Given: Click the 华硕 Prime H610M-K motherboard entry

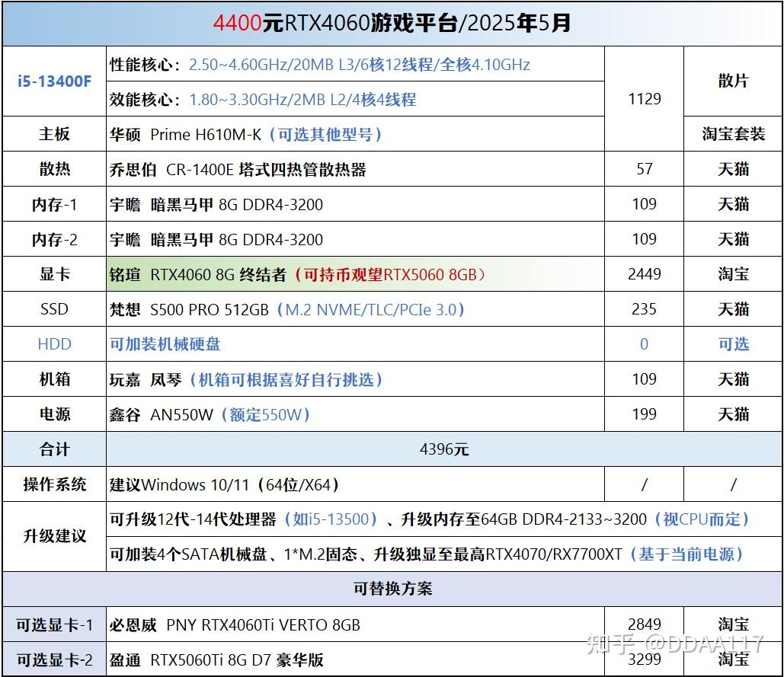Looking at the screenshot, I should coord(355,134).
